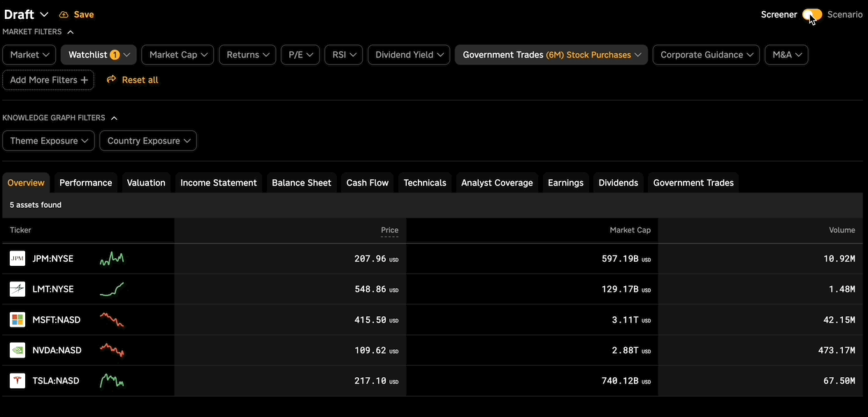The width and height of the screenshot is (868, 417).
Task: Sort by the Price column header
Action: click(x=389, y=230)
